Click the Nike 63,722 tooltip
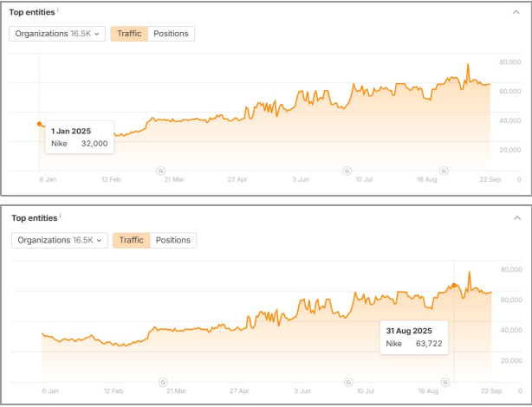 (x=413, y=338)
